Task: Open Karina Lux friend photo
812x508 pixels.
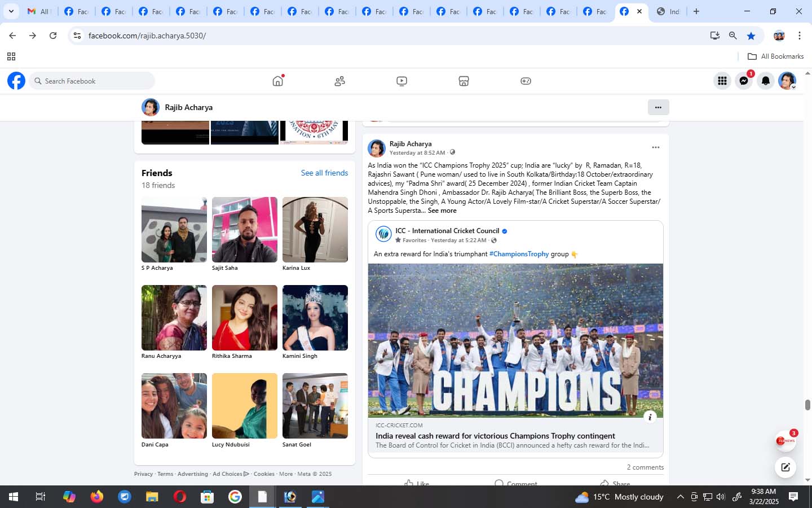Action: click(x=315, y=230)
